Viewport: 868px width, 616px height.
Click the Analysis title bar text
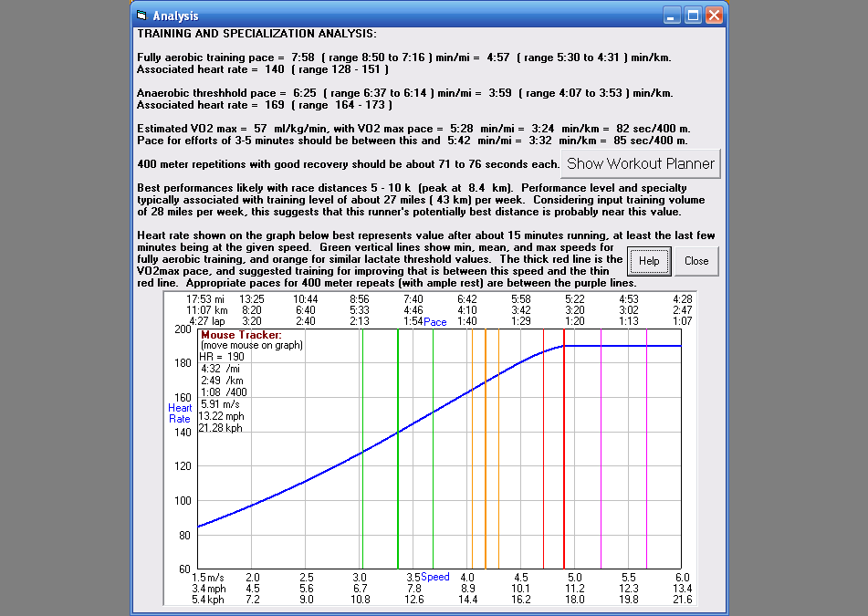click(175, 16)
